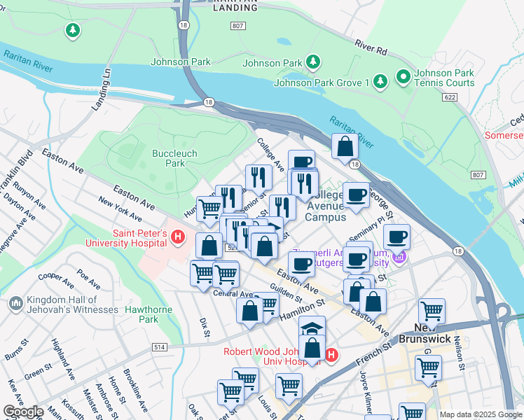The image size is (524, 420).
Task: Click the New Brunswick city label
Action: click(425, 333)
